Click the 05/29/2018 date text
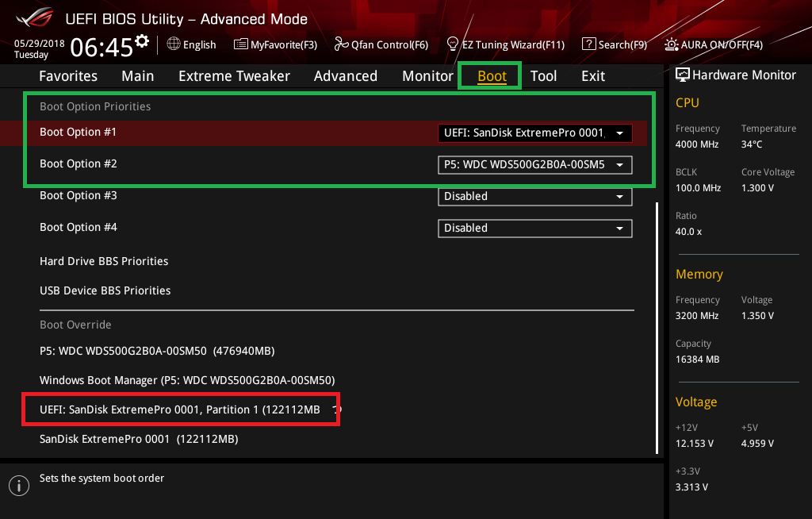Viewport: 812px width, 519px height. tap(40, 44)
